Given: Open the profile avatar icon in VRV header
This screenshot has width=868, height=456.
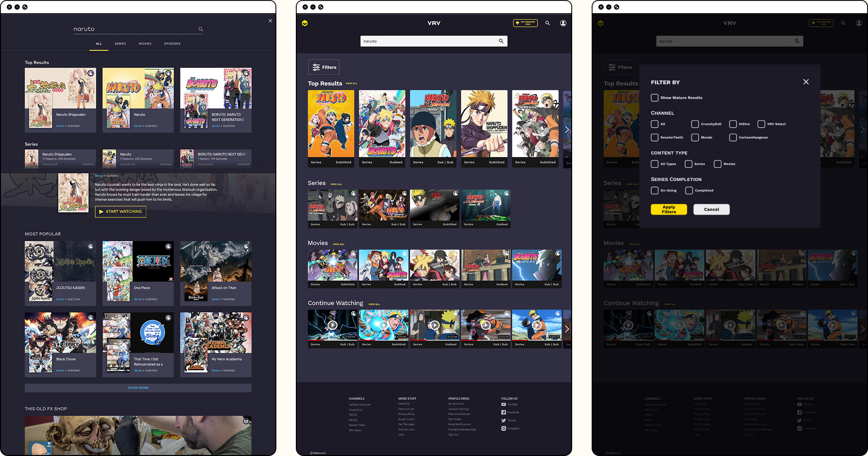Looking at the screenshot, I should [x=563, y=23].
